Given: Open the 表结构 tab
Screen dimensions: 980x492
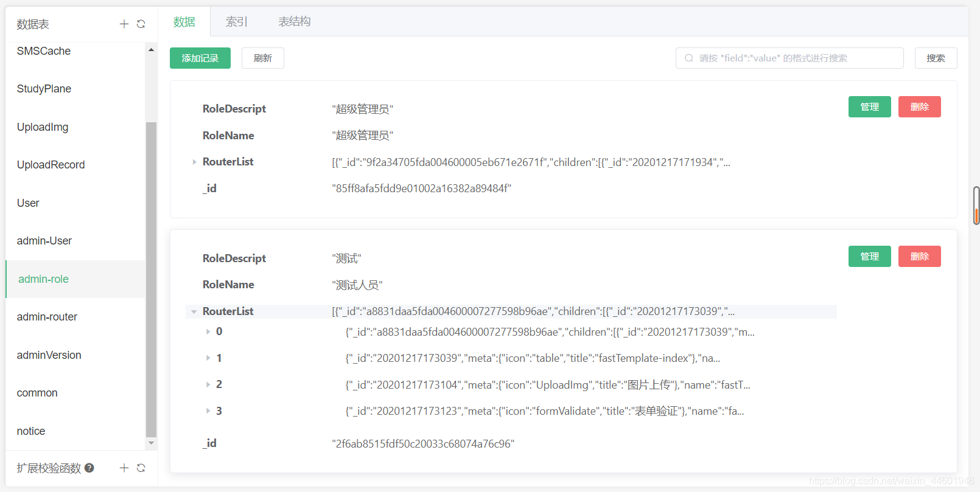Looking at the screenshot, I should [x=295, y=22].
